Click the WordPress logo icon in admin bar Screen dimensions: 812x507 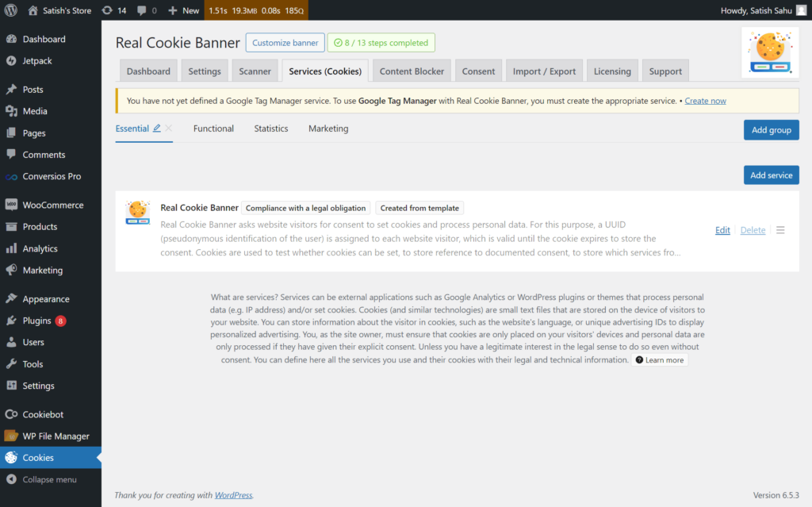coord(11,10)
